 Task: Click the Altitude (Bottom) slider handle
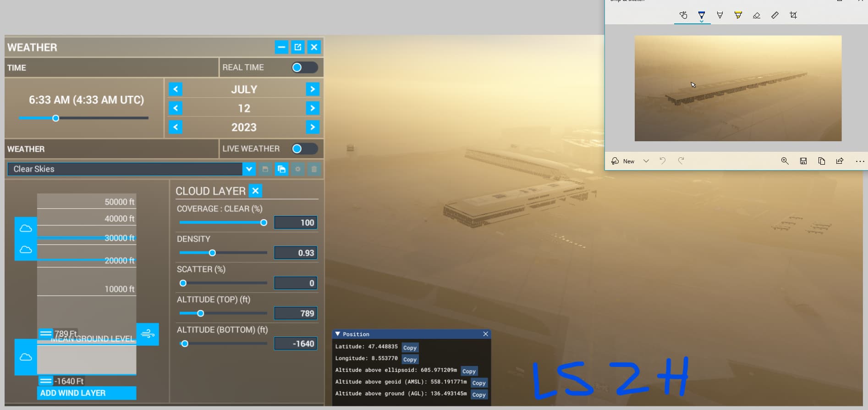point(185,344)
